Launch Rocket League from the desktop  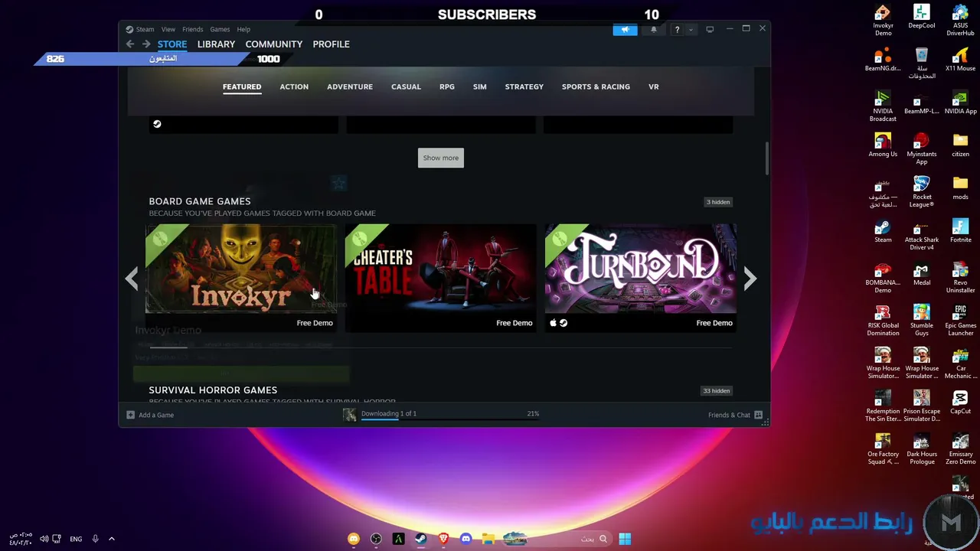(x=922, y=191)
